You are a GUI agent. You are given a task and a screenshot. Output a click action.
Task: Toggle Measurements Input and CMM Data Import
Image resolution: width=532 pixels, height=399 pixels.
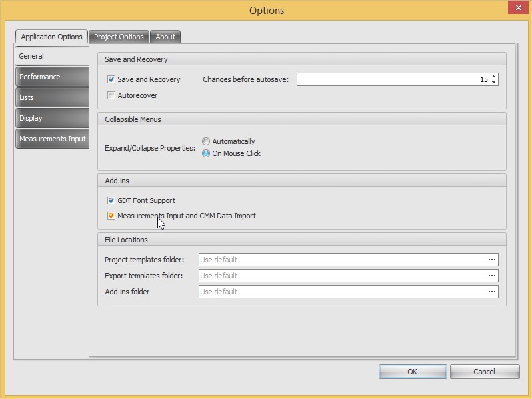tap(111, 216)
